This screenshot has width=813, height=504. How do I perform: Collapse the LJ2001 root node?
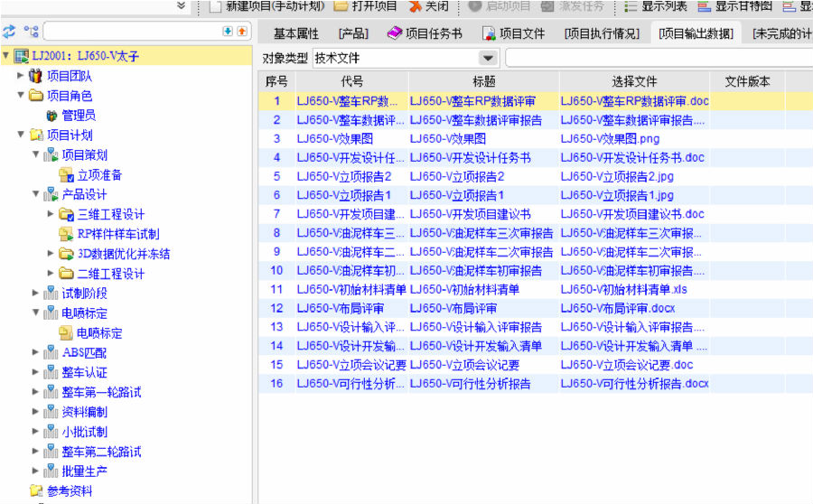pyautogui.click(x=5, y=55)
